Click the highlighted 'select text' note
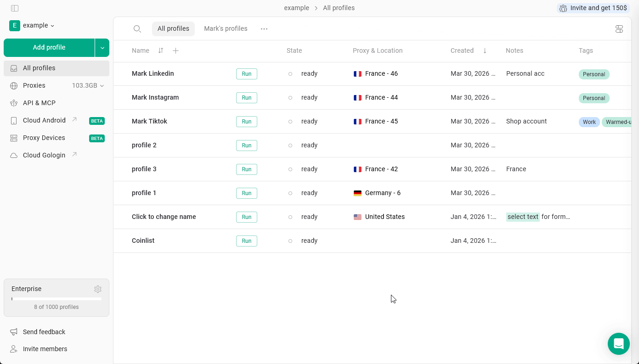639x364 pixels. click(x=523, y=217)
